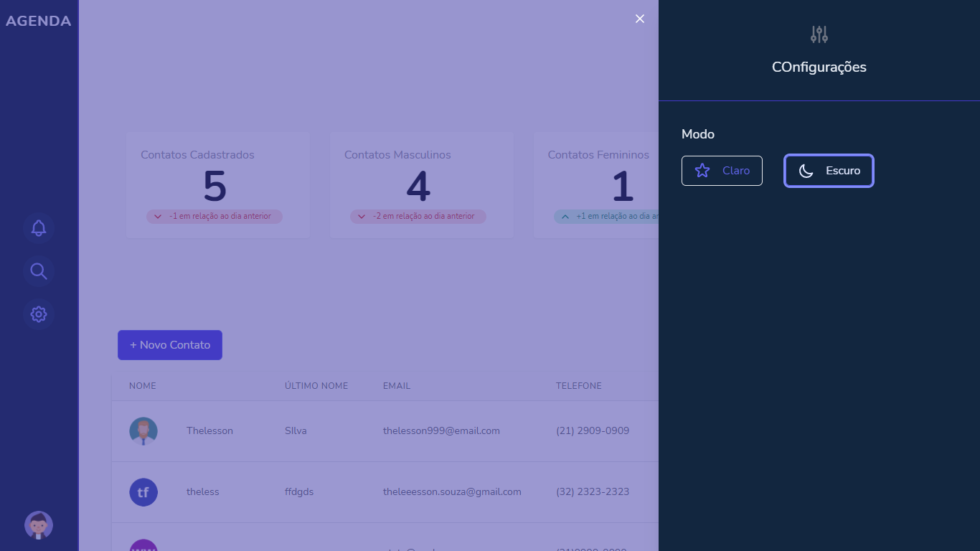This screenshot has width=980, height=551.
Task: Click the tf initials avatar
Action: pos(143,492)
